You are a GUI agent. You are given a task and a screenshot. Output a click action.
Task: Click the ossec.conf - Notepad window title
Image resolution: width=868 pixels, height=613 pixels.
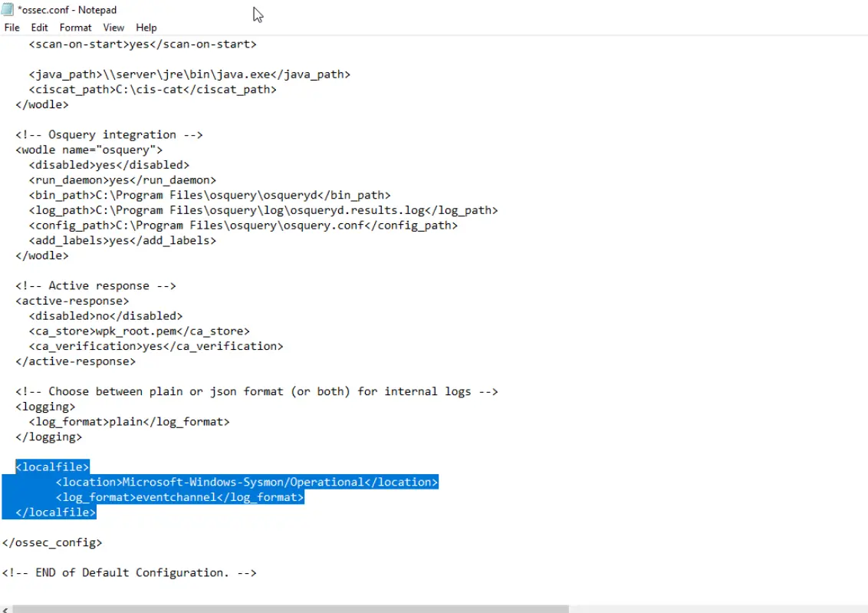(67, 10)
